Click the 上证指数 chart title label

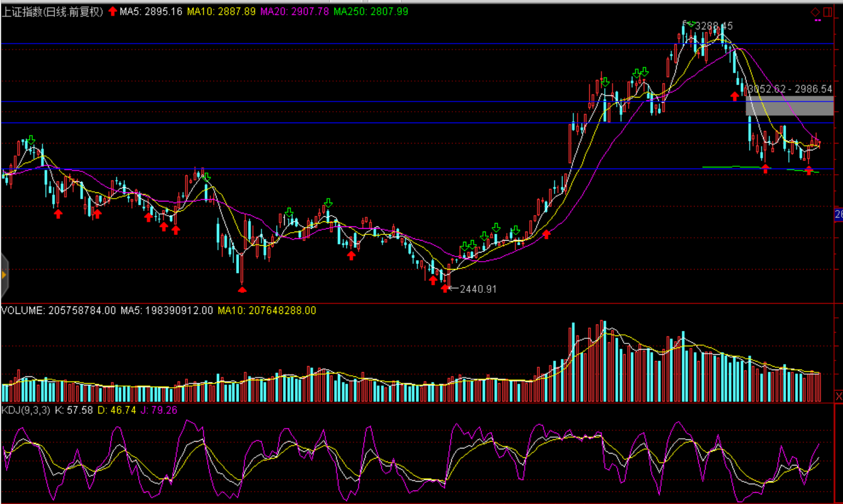pyautogui.click(x=52, y=12)
